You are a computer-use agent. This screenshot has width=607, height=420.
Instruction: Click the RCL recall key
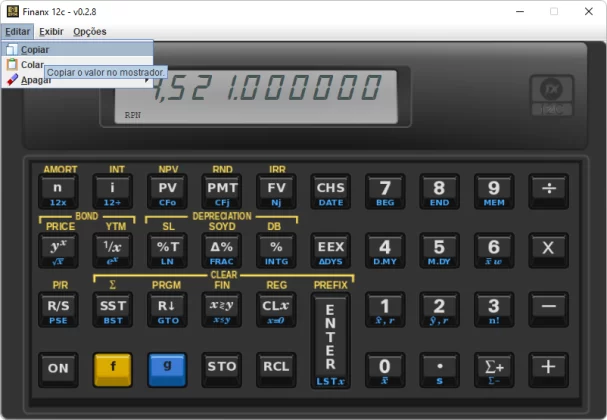[276, 370]
